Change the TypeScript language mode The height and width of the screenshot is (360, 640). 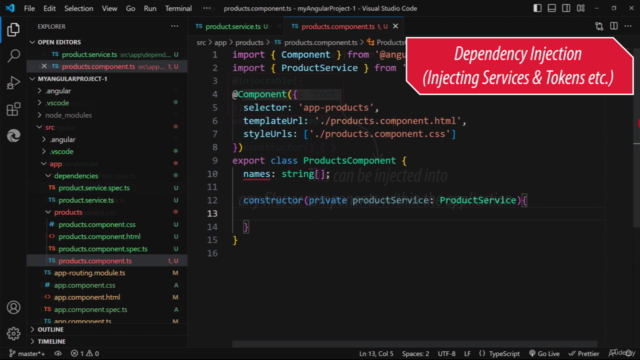tap(504, 353)
